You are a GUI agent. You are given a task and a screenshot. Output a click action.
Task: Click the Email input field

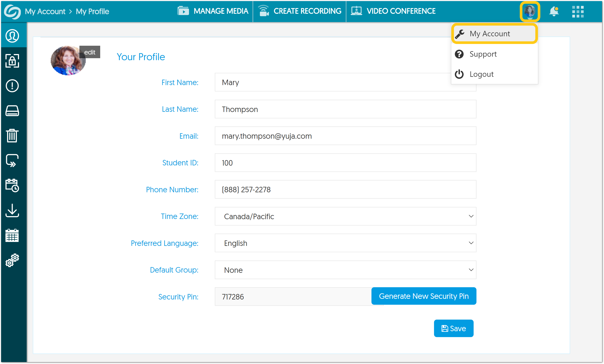[x=345, y=136]
